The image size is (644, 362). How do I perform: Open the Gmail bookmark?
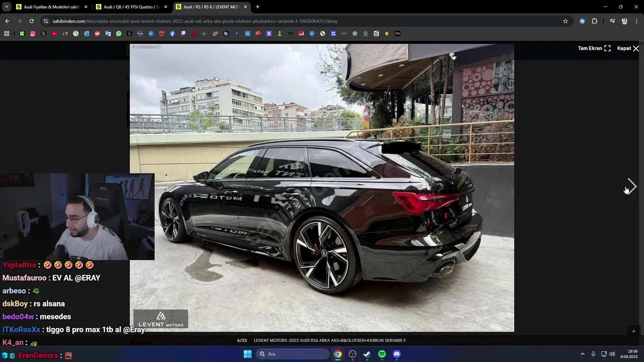click(x=65, y=34)
